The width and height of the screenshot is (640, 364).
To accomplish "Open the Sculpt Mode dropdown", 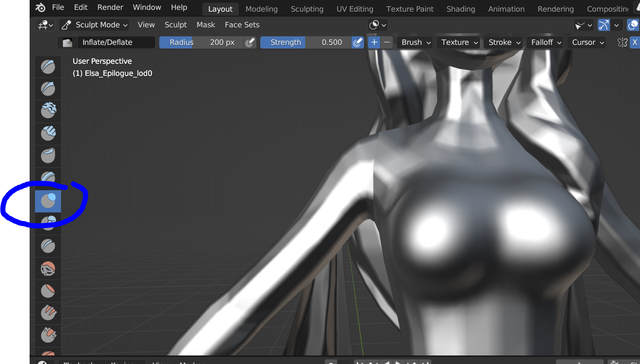I will pyautogui.click(x=94, y=25).
